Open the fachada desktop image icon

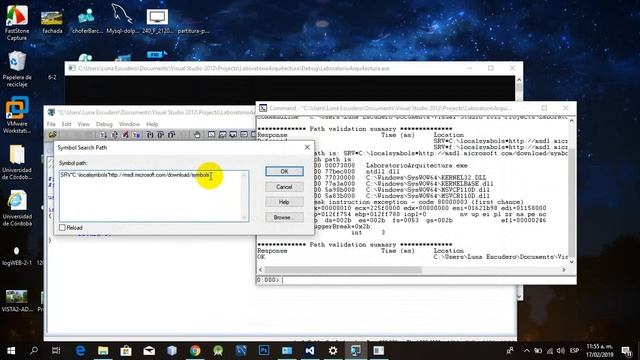[52, 22]
